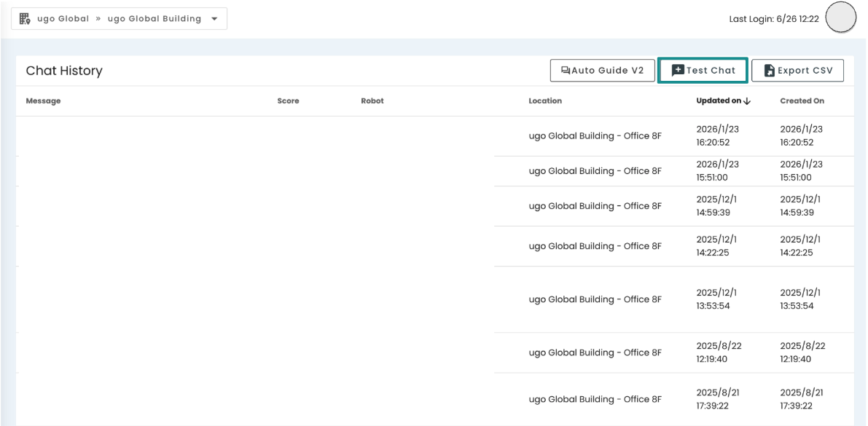Viewport: 868px width, 426px height.
Task: Select Updated on 2026/1/23 15:51:00 cell
Action: click(717, 171)
